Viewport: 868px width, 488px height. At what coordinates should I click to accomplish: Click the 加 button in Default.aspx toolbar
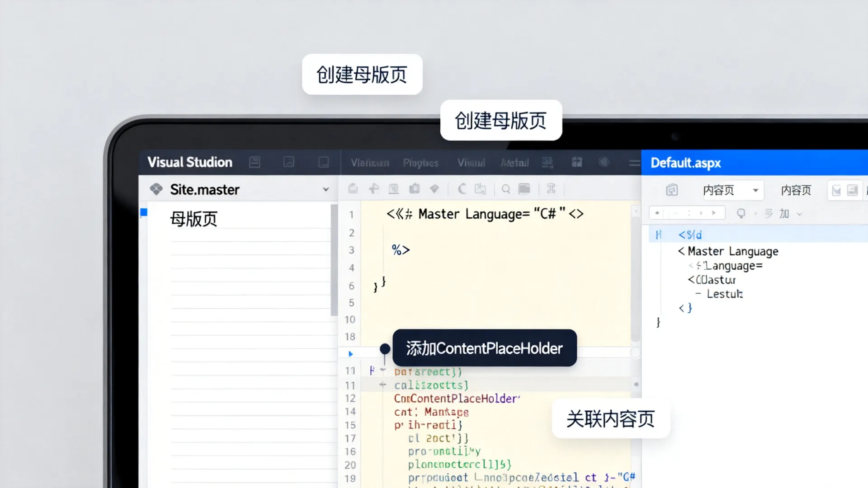tap(784, 213)
